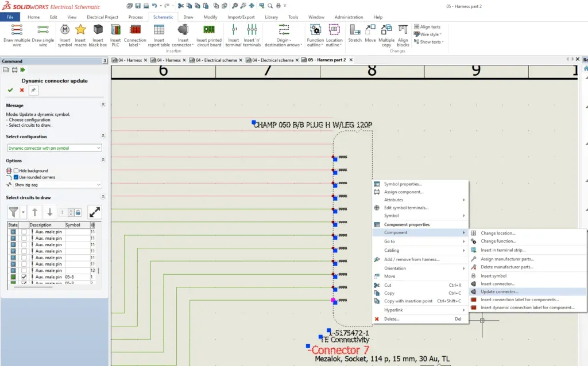588x366 pixels.
Task: Click Insert symbol icon
Action: click(x=64, y=35)
